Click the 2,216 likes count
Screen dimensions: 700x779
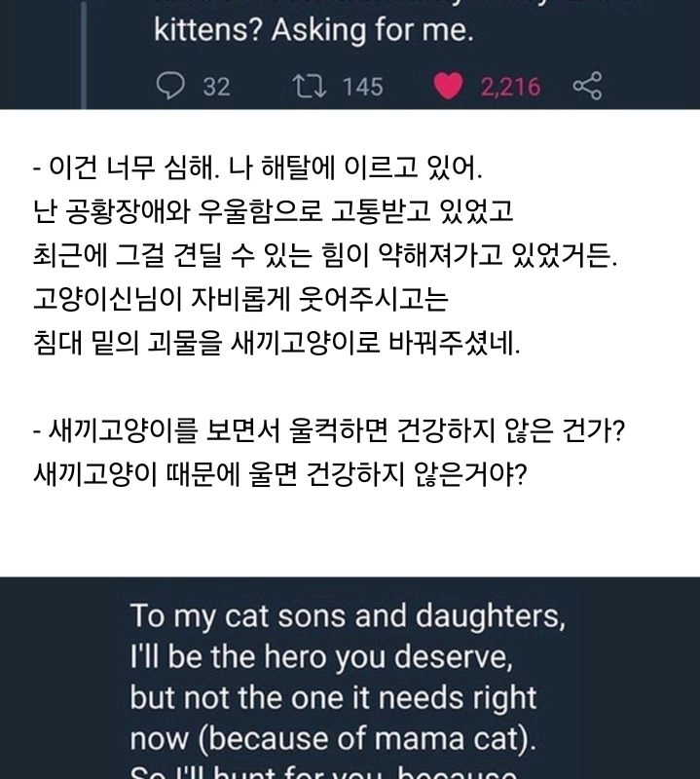[510, 88]
